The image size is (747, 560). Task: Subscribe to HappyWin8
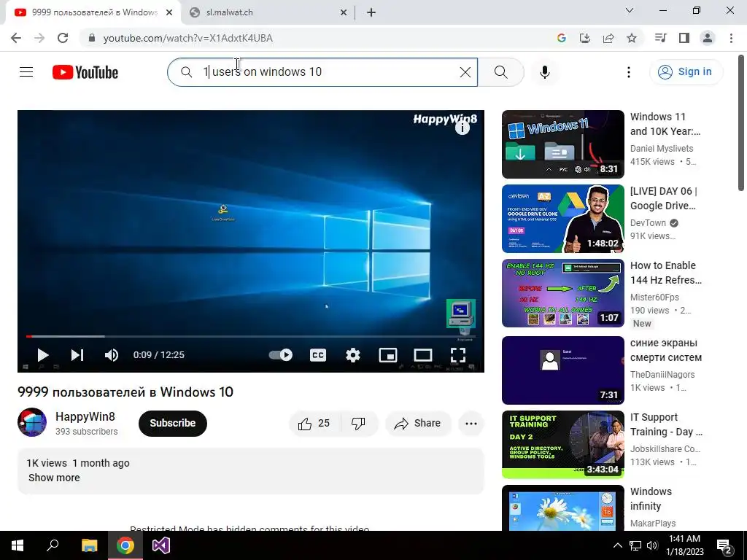point(172,423)
